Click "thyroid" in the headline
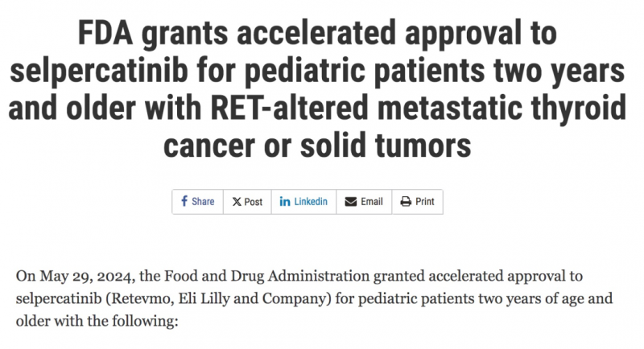 (x=579, y=109)
